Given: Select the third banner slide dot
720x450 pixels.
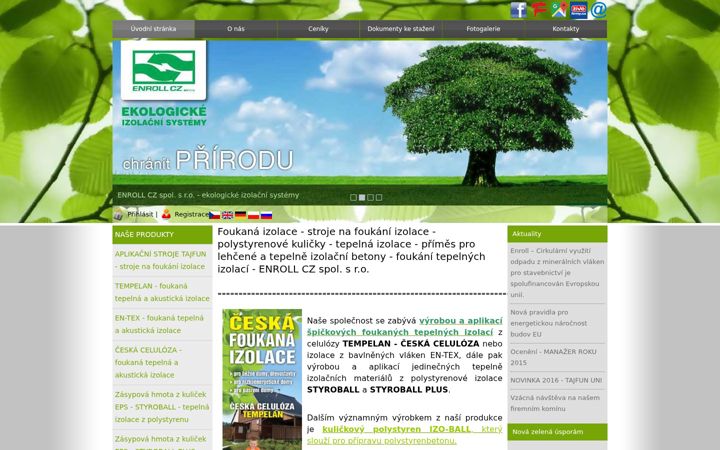Looking at the screenshot, I should pos(370,197).
